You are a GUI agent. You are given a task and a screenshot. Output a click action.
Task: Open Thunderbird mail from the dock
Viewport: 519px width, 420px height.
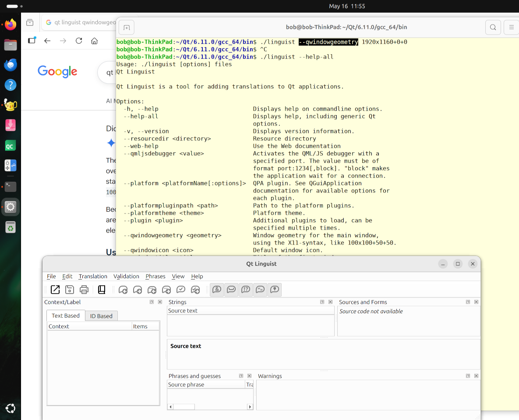[x=11, y=65]
